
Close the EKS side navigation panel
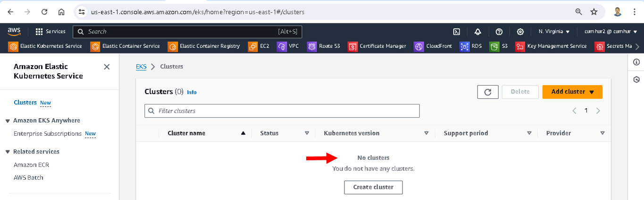[107, 67]
